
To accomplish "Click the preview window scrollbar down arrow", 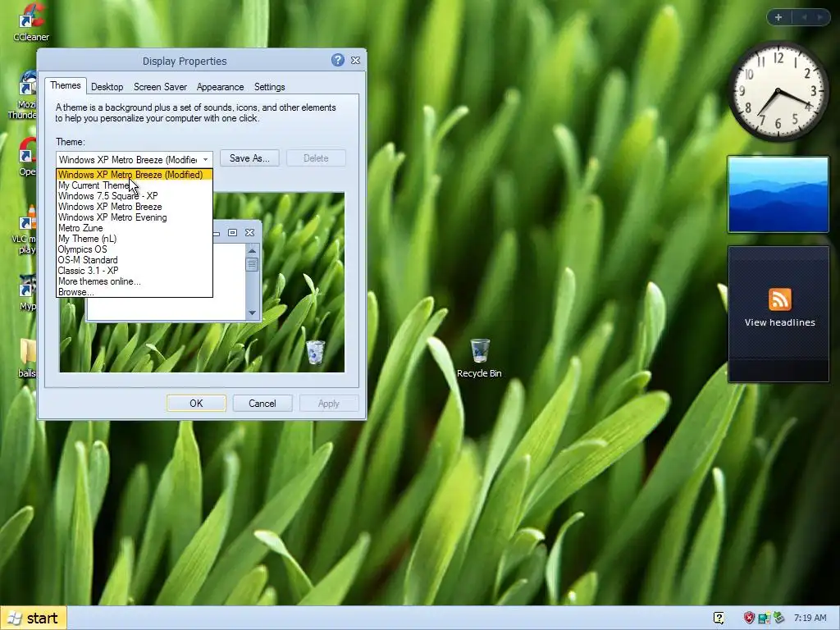I will (253, 313).
